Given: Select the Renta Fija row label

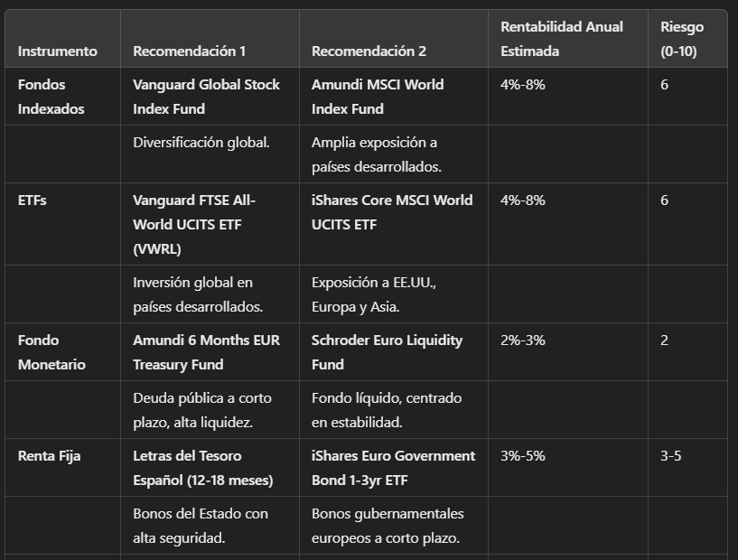Looking at the screenshot, I should (x=49, y=455).
